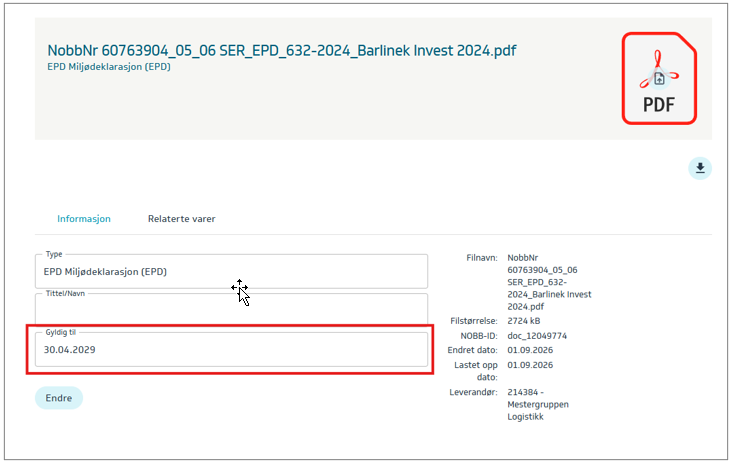Image resolution: width=734 pixels, height=466 pixels.
Task: Select the supplier text 214384 - Mestergruppen Logistikk
Action: click(x=538, y=404)
